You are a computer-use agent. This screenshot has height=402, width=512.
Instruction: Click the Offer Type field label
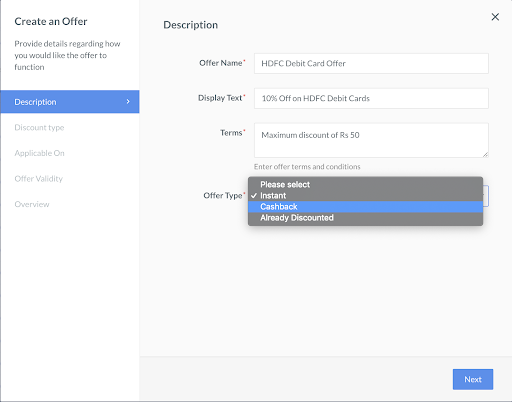(223, 196)
